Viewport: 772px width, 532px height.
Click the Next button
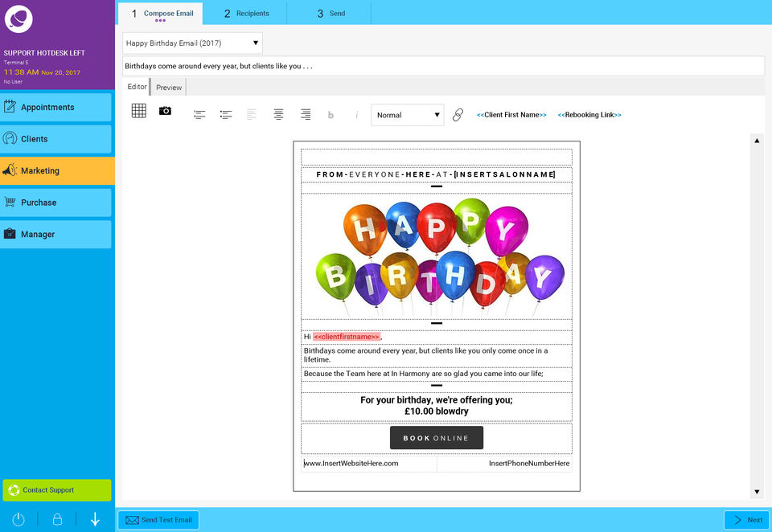pyautogui.click(x=747, y=520)
